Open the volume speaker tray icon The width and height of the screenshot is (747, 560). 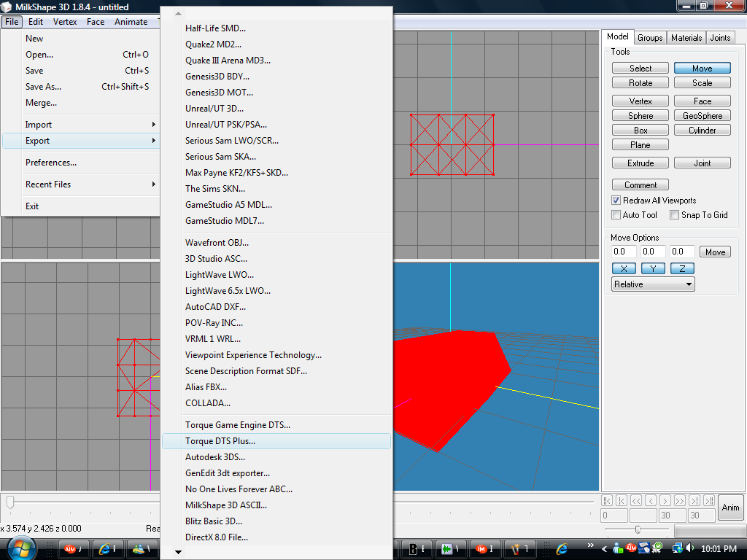[690, 548]
